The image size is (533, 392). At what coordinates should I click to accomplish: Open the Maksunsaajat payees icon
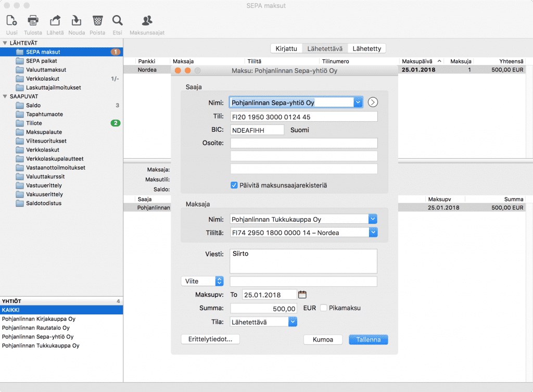point(147,21)
